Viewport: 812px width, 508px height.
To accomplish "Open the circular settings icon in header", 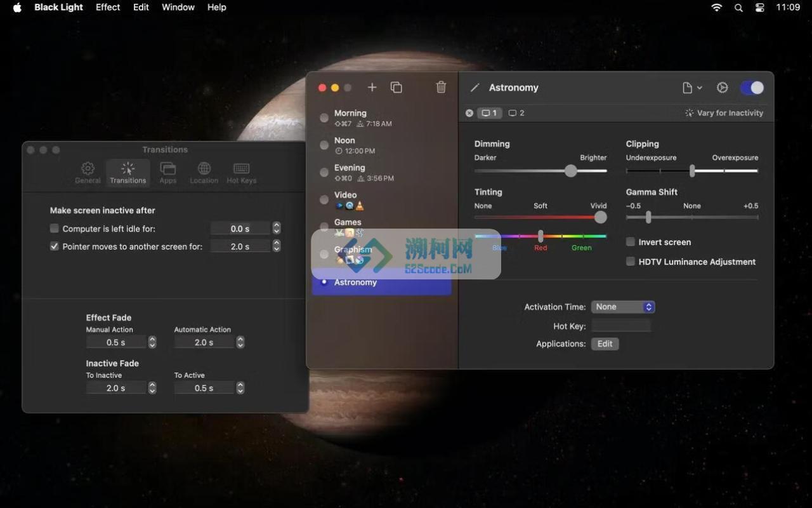I will (x=722, y=88).
